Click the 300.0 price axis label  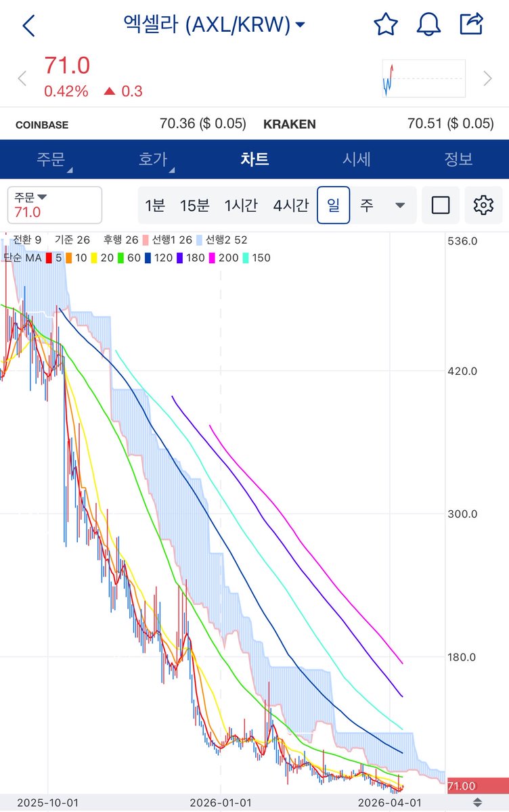tap(464, 514)
